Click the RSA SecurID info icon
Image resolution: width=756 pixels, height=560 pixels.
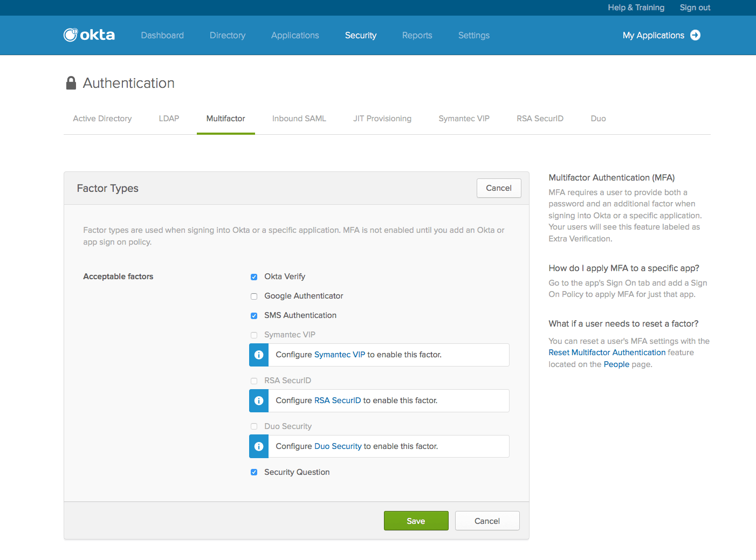coord(259,400)
